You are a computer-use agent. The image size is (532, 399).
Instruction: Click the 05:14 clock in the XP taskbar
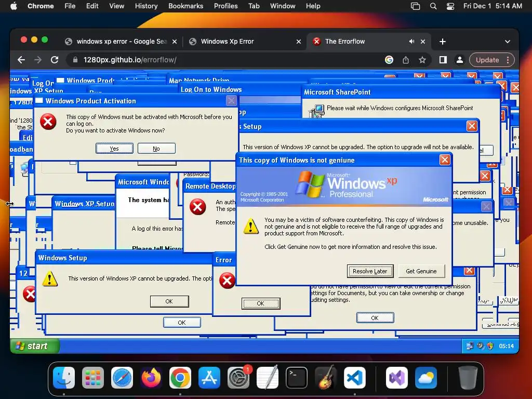[506, 346]
